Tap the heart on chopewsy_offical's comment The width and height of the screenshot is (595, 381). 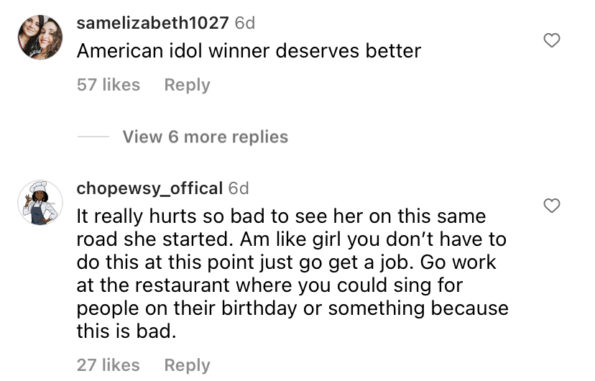coord(552,206)
